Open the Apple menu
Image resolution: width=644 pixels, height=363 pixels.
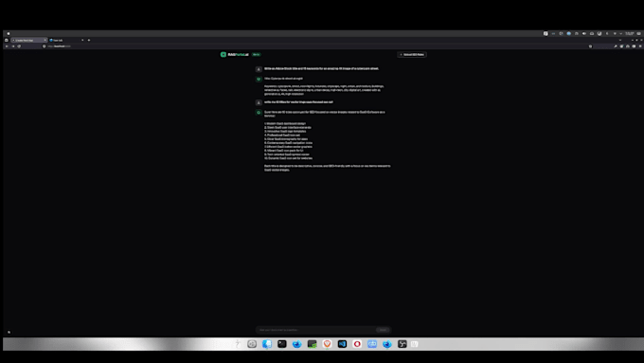point(9,34)
